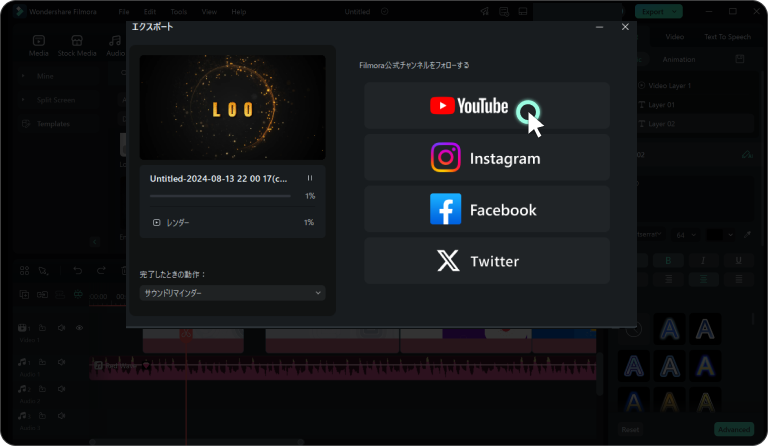Switch to the Animation sub-tab

point(679,59)
